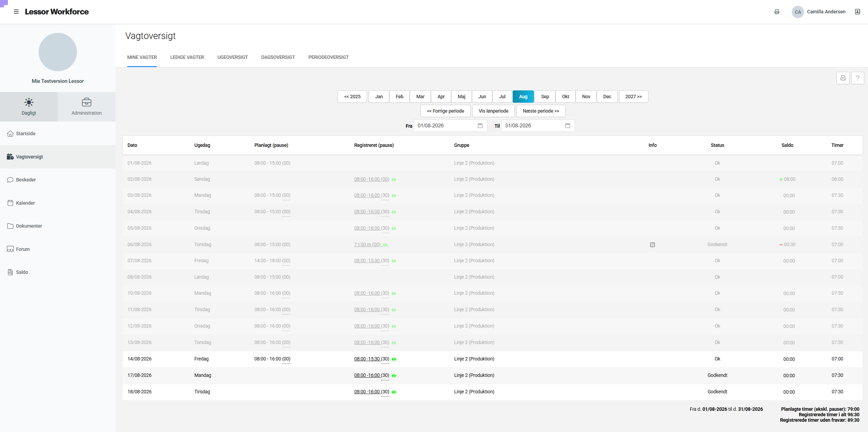Switch to the PERIODEOVERSIGT tab
This screenshot has height=432, width=868.
coord(328,57)
